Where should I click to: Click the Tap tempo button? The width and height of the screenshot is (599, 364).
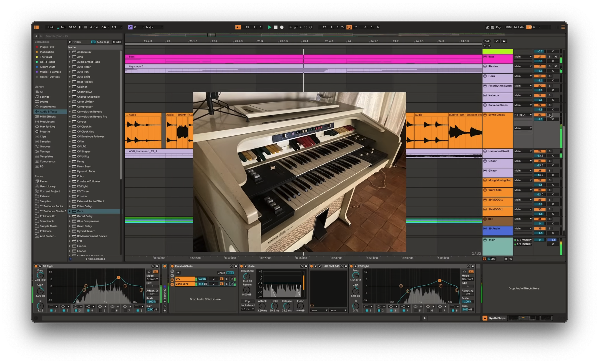click(x=63, y=27)
